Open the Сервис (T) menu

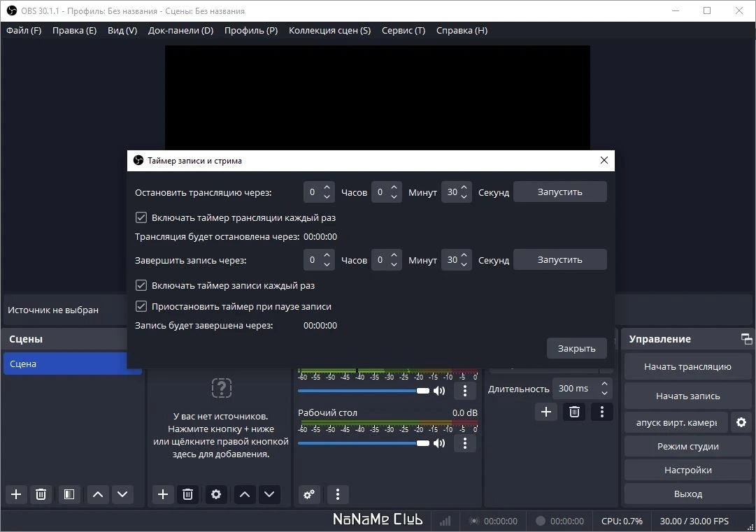(404, 30)
